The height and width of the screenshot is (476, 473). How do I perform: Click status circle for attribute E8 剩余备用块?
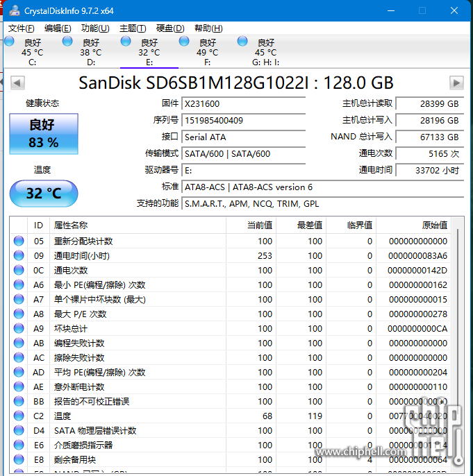coord(19,459)
